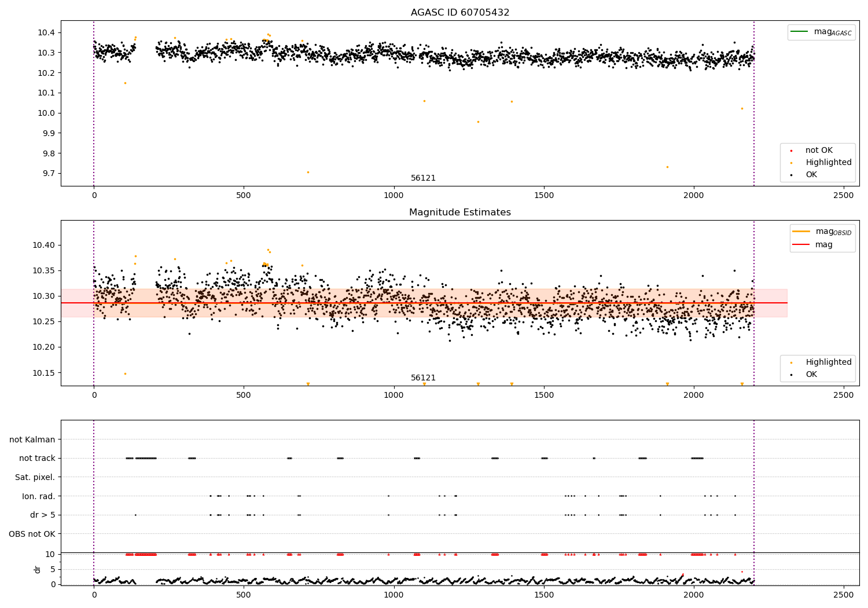Click the green line swatch beside mag AGASC
The width and height of the screenshot is (868, 608).
[x=800, y=31]
